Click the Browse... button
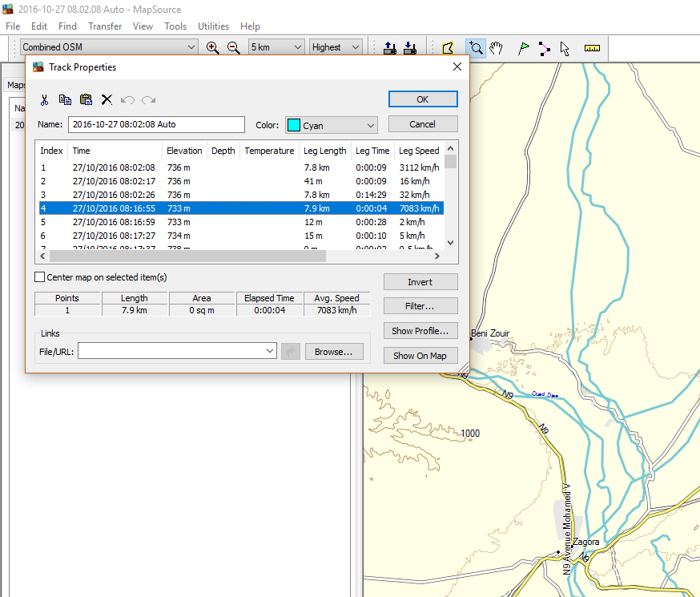The width and height of the screenshot is (700, 597). coord(334,352)
